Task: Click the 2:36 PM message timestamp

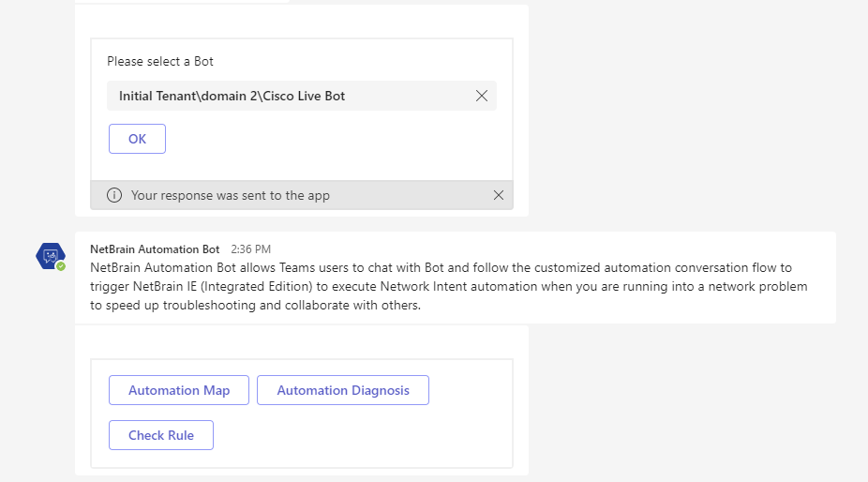Action: tap(250, 249)
